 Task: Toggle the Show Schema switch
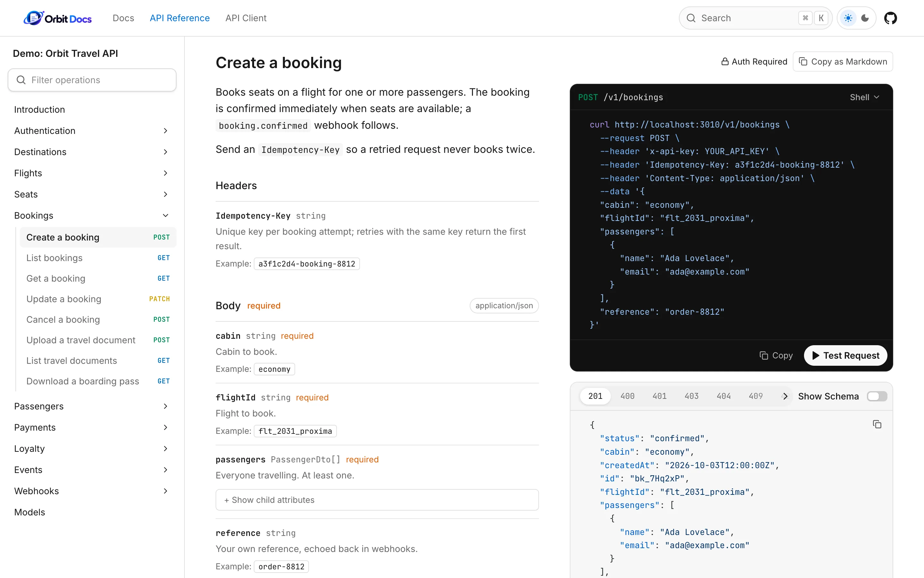tap(877, 396)
